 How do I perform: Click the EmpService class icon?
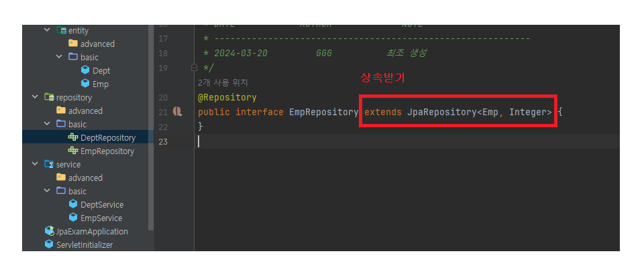[73, 217]
